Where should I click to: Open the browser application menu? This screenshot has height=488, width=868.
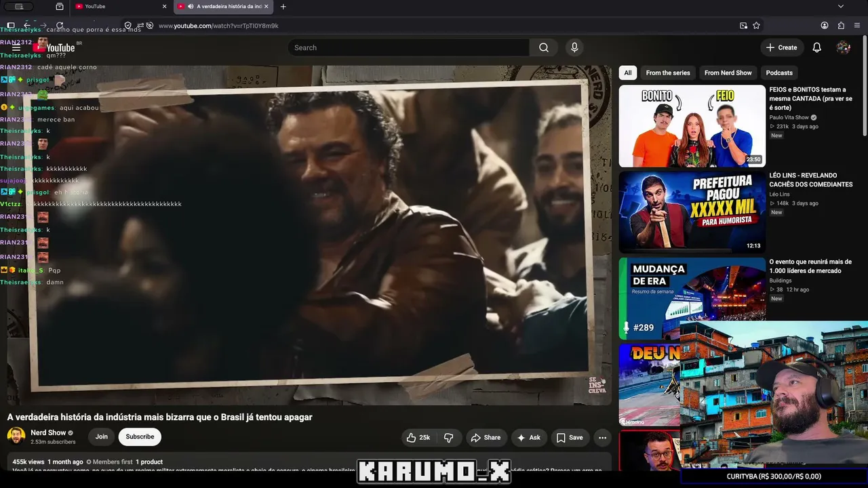[857, 26]
